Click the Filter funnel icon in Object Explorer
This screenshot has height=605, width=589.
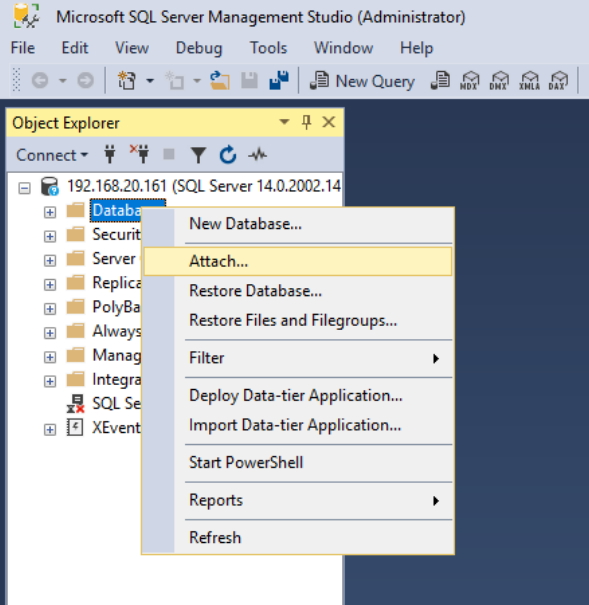[198, 155]
